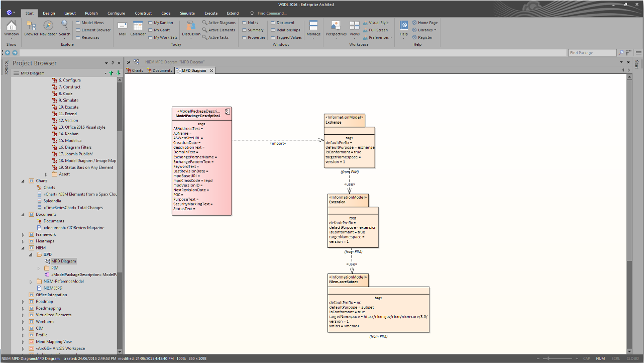Open the Visual Style settings
This screenshot has height=363, width=644.
[x=376, y=23]
